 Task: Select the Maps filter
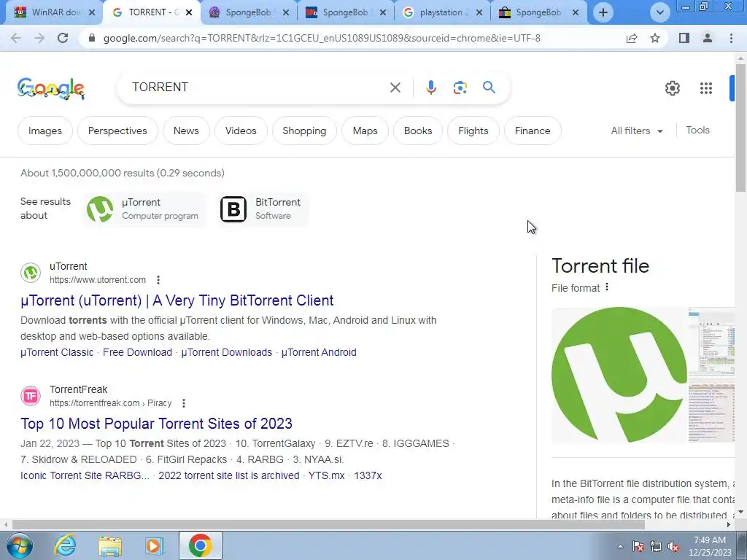pos(365,131)
